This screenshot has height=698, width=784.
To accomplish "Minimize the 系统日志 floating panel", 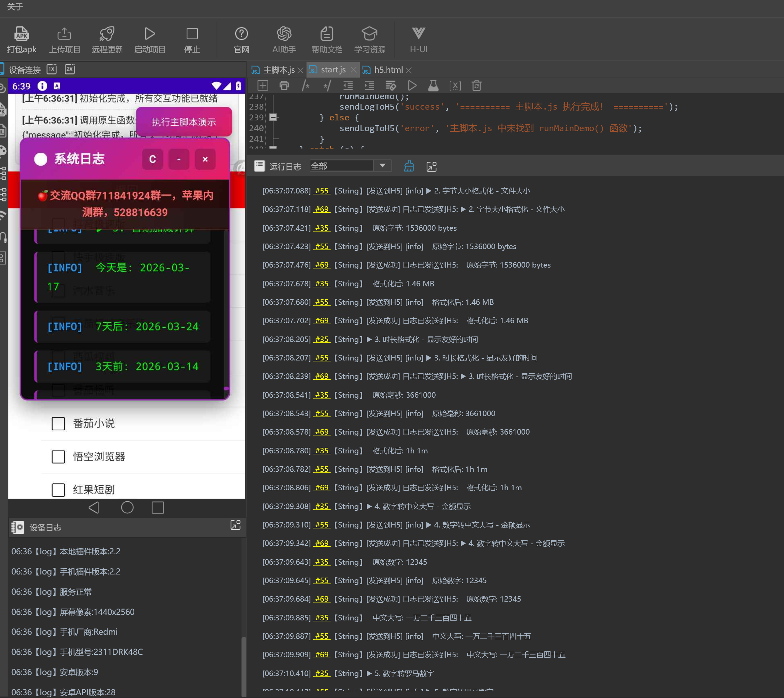I will pos(179,159).
